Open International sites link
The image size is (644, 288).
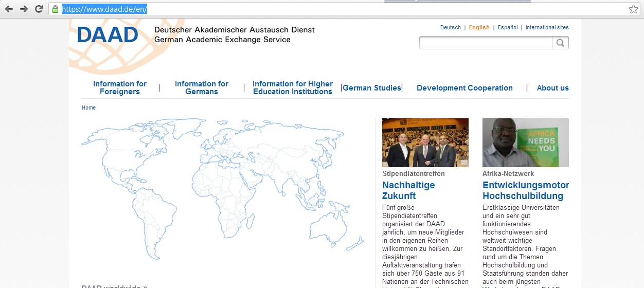(x=547, y=27)
